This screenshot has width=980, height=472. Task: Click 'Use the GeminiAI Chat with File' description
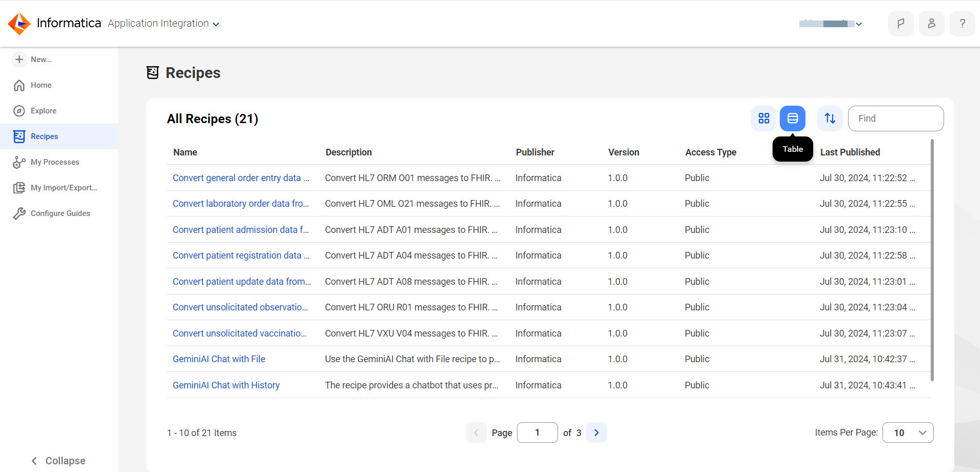(412, 359)
